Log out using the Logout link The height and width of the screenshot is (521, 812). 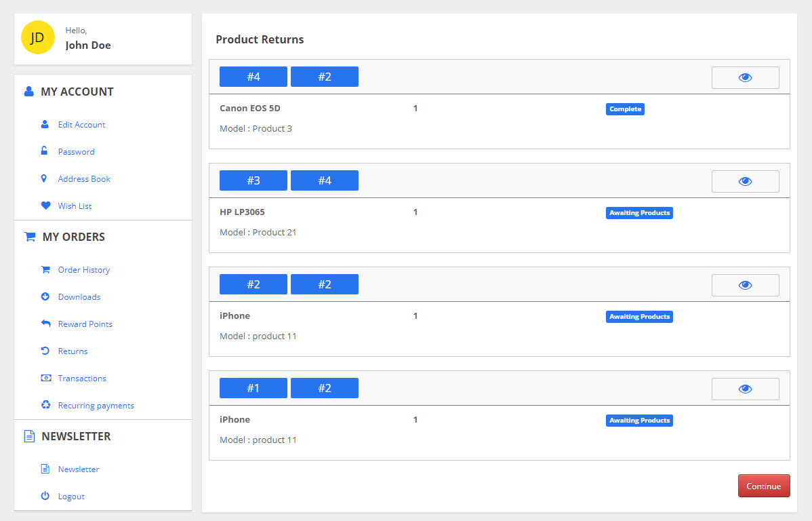(x=71, y=496)
